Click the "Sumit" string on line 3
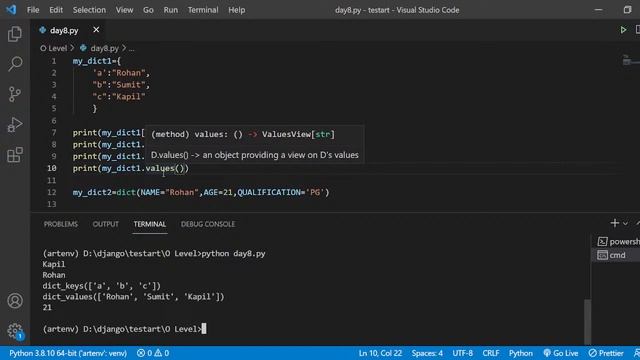Viewport: 640px width, 360px height. pos(129,85)
